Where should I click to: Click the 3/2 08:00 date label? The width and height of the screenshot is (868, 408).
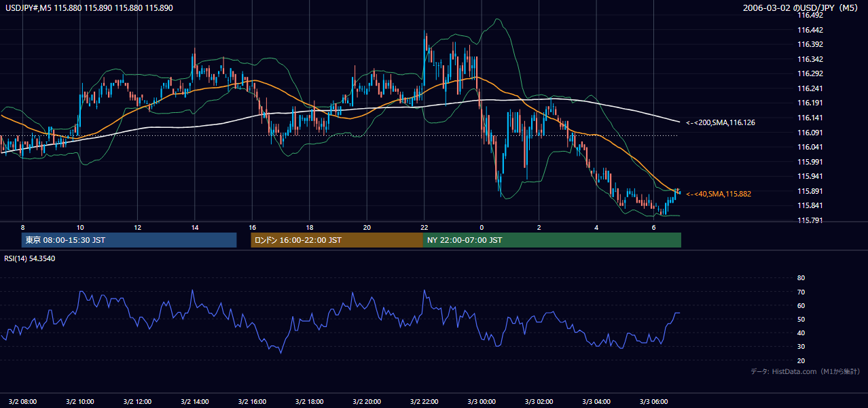click(x=22, y=401)
